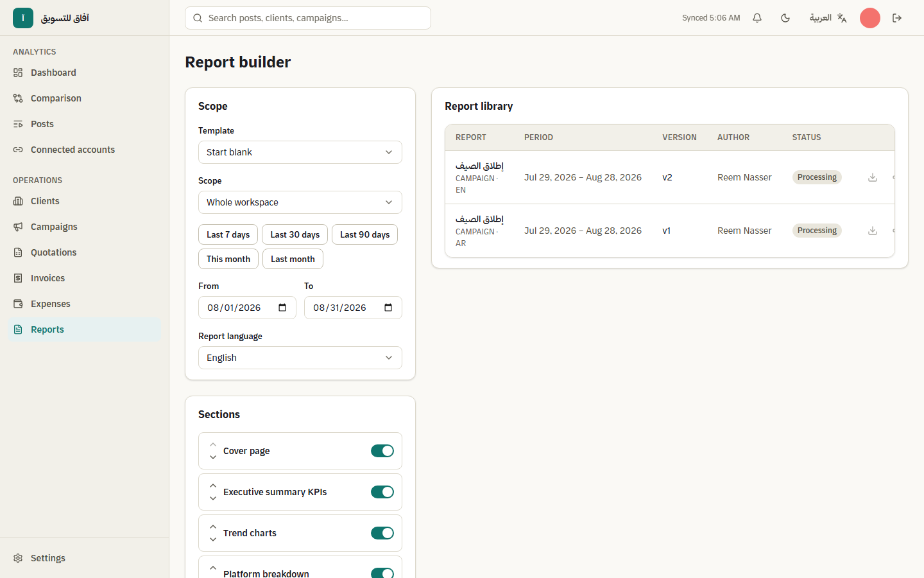The image size is (924, 578).
Task: Click the translate language icon
Action: tap(842, 18)
